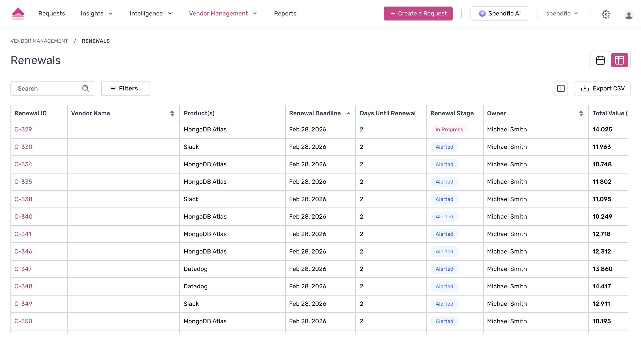This screenshot has height=364, width=641.
Task: Open the settings gear
Action: 606,14
